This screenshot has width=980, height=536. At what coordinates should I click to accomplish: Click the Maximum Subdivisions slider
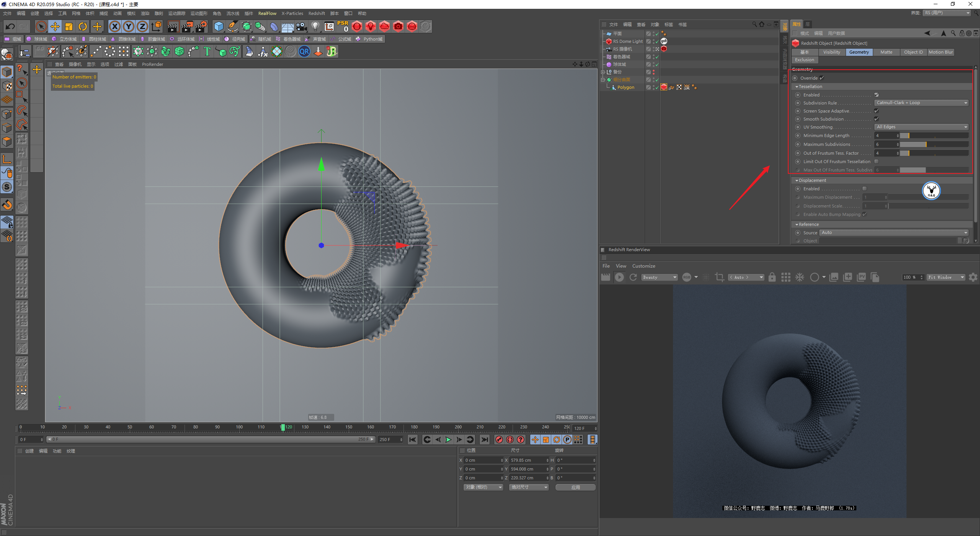click(x=933, y=144)
